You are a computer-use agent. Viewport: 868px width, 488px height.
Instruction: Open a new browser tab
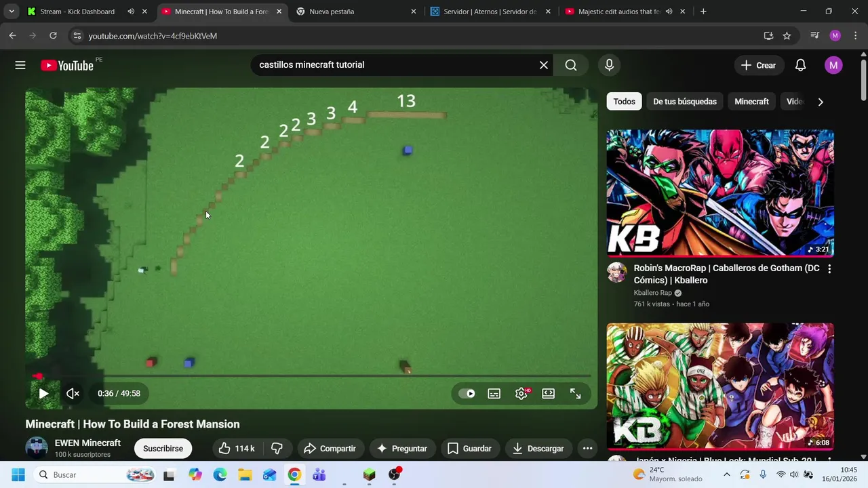click(x=703, y=12)
